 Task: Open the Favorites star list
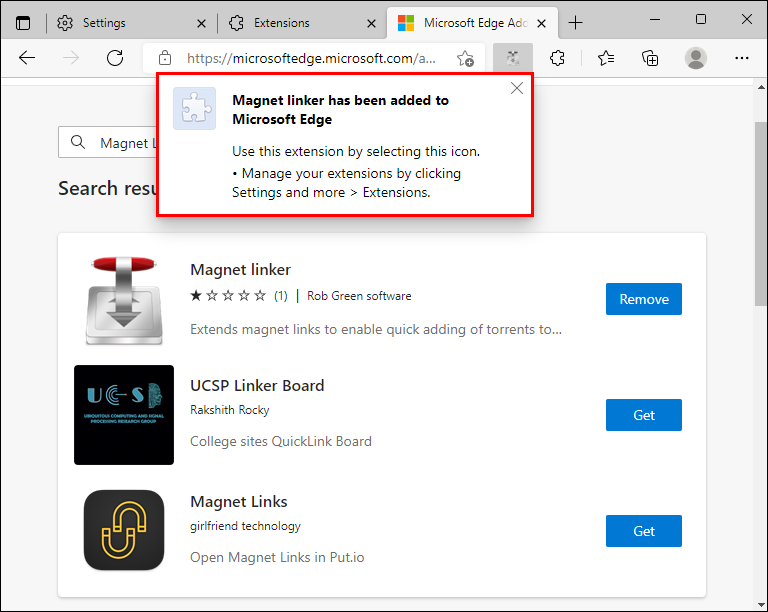[606, 58]
